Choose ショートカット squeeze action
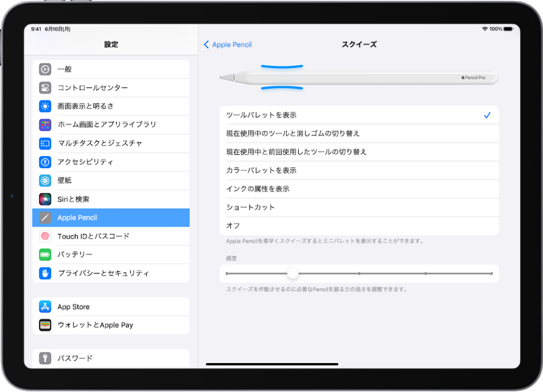Viewport: 543px width, 392px height. point(359,207)
